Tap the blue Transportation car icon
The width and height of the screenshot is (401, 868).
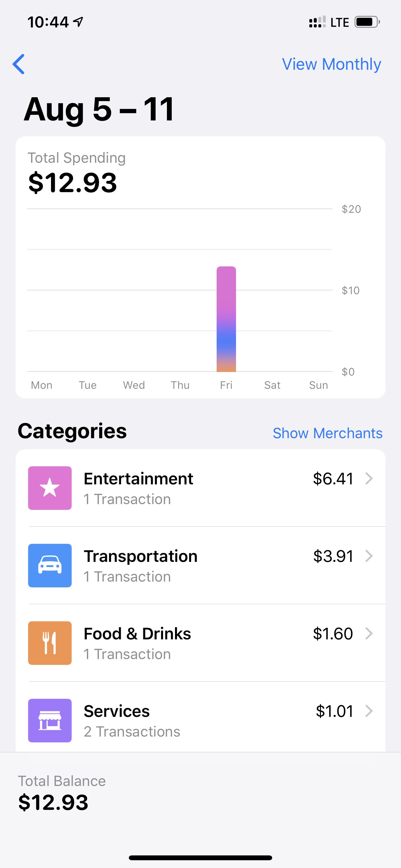point(49,565)
